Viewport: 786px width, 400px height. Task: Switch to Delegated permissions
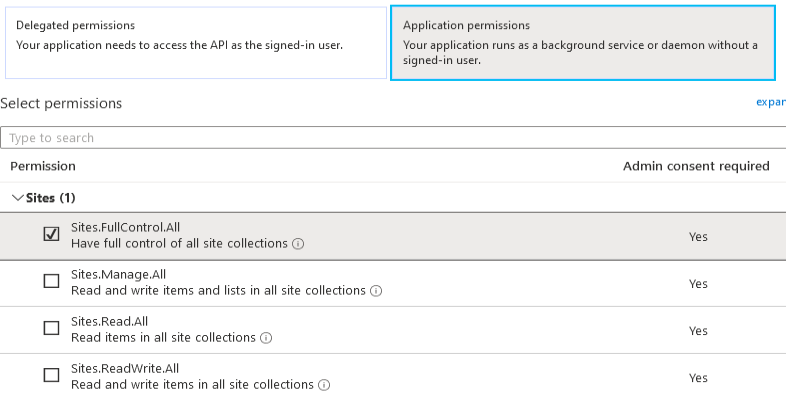(195, 42)
